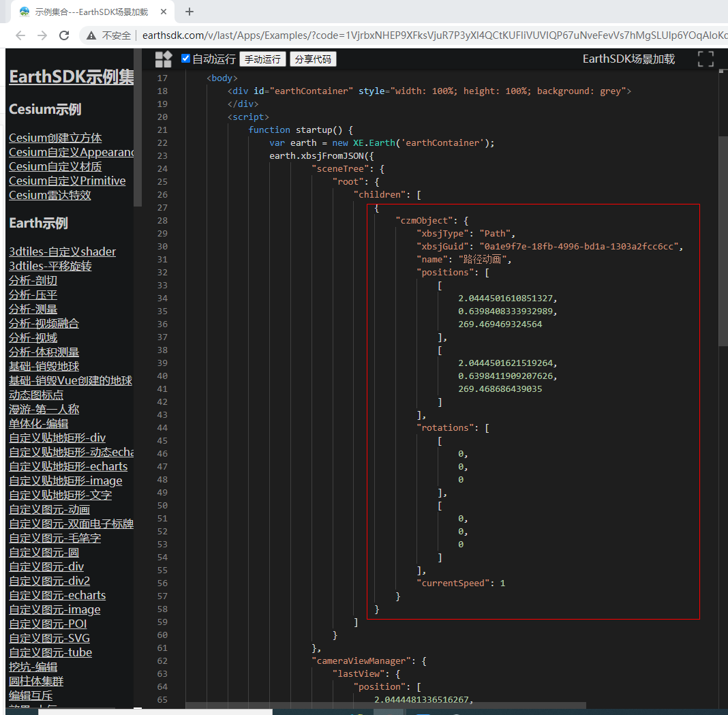Open 挖坑-编辑 example
This screenshot has height=715, width=728.
pos(33,667)
